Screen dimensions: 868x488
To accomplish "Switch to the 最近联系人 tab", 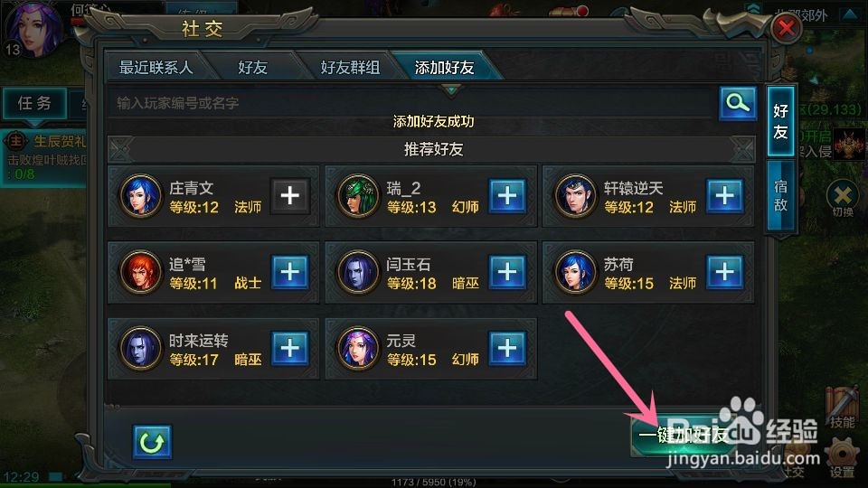I will pyautogui.click(x=156, y=68).
